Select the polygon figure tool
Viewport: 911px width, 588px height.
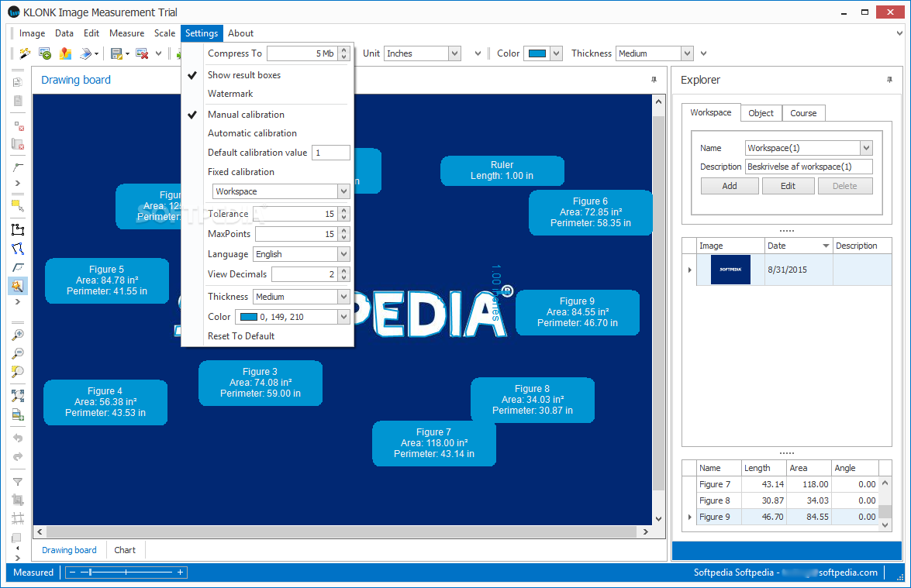point(18,249)
